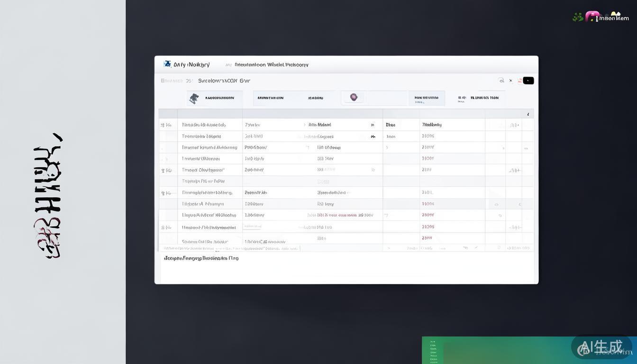
Task: Open the search magnifier icon top right
Action: 502,81
